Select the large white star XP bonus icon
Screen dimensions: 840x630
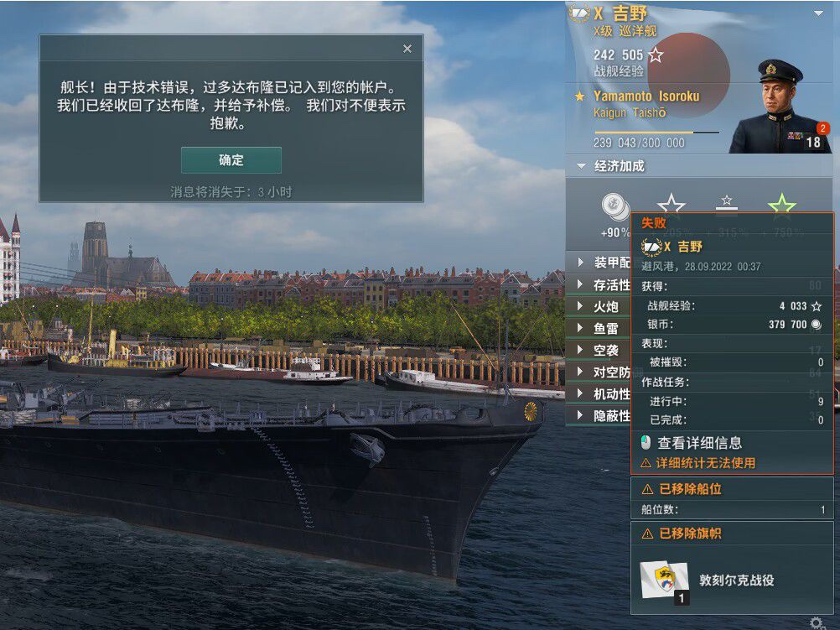[x=671, y=205]
